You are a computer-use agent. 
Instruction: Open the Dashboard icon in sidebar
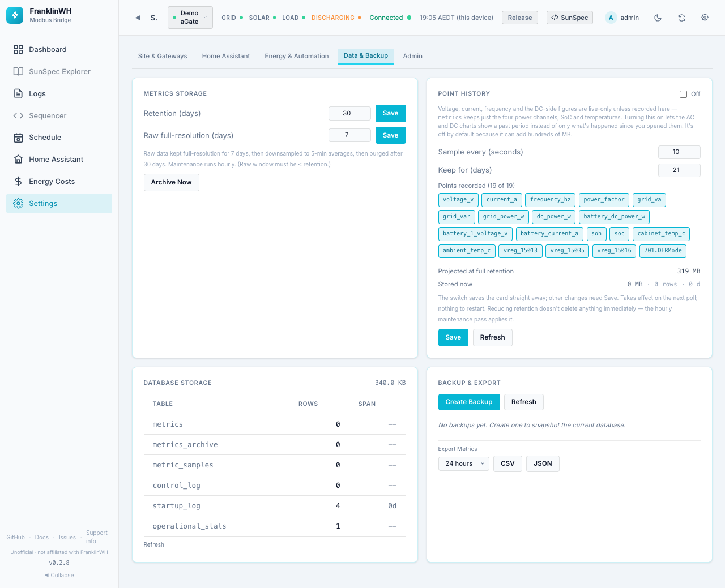pos(18,50)
